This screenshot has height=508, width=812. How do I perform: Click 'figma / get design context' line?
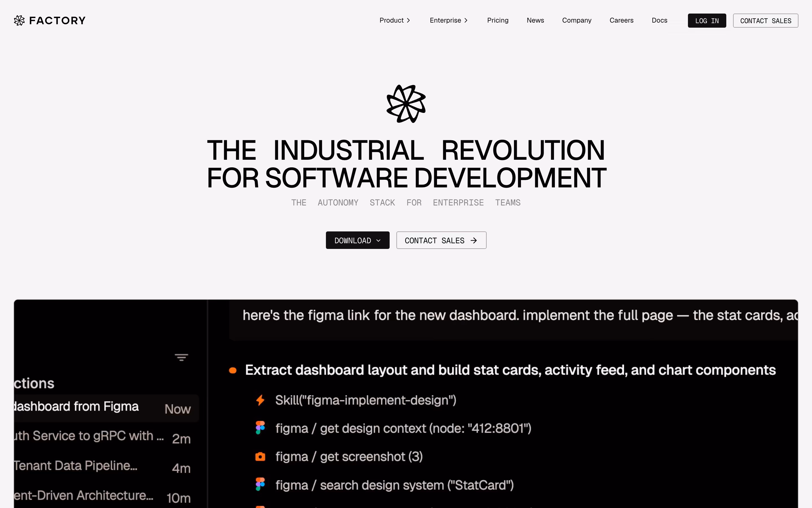point(403,428)
